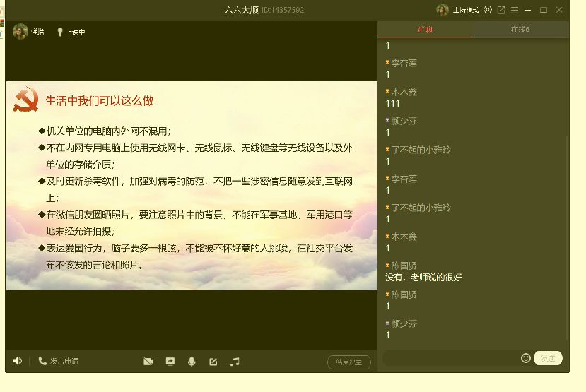The width and height of the screenshot is (586, 392).
Task: Mute the microphone in bottom toolbar
Action: pos(192,362)
